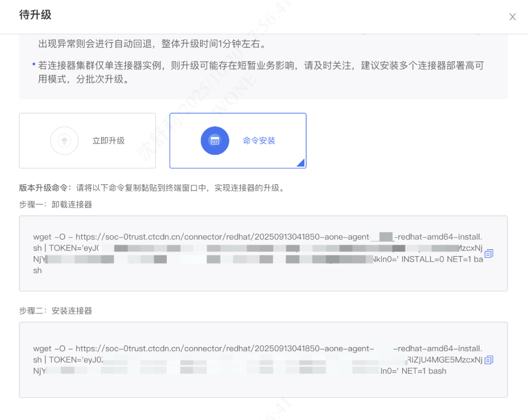Click the 步骤一：卸载连接器 heading

coord(56,204)
